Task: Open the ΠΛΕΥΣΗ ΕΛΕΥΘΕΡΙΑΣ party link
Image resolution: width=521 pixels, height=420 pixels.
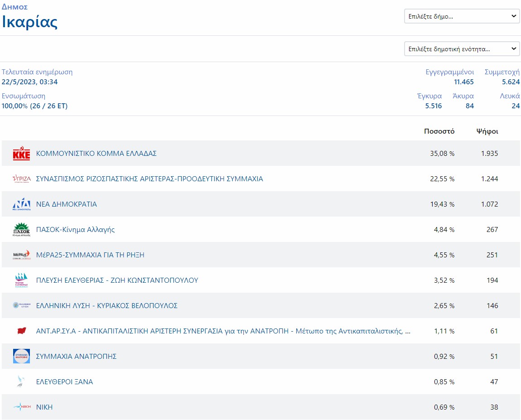Action: point(117,280)
